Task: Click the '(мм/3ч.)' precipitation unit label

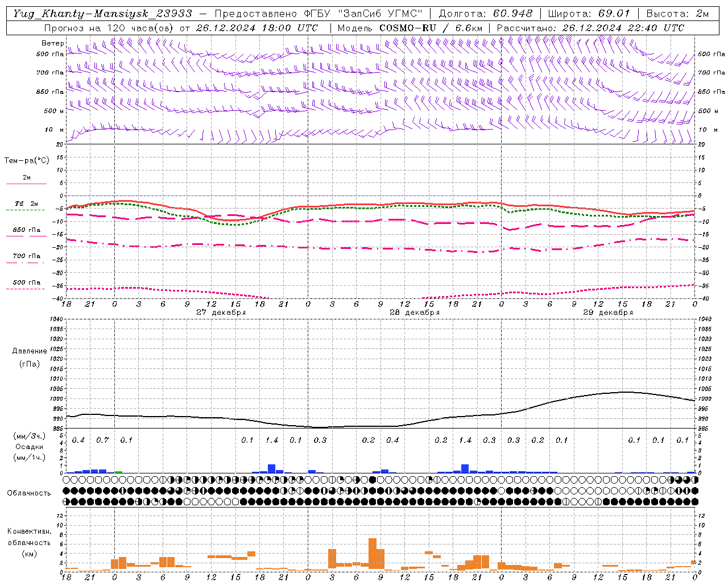Action: 30,436
